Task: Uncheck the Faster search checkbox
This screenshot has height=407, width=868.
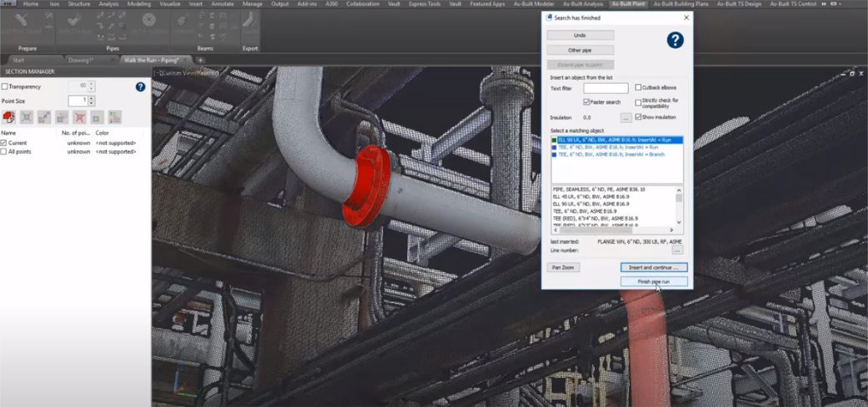Action: pyautogui.click(x=586, y=102)
